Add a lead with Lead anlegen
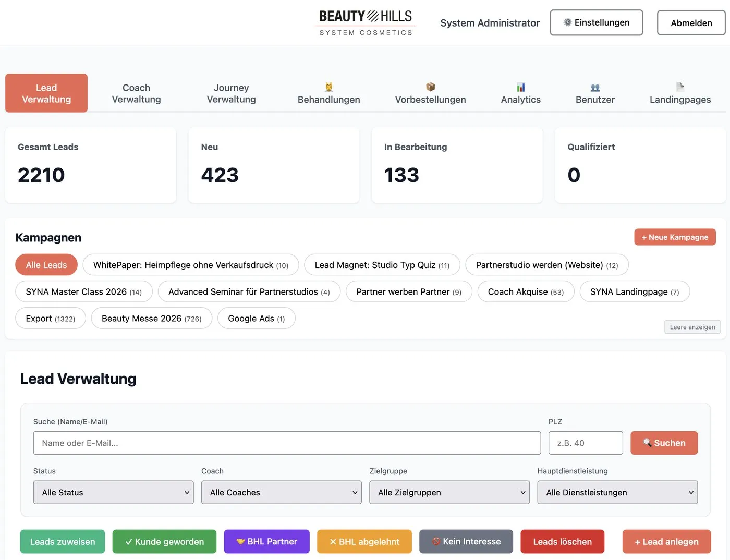 [666, 541]
